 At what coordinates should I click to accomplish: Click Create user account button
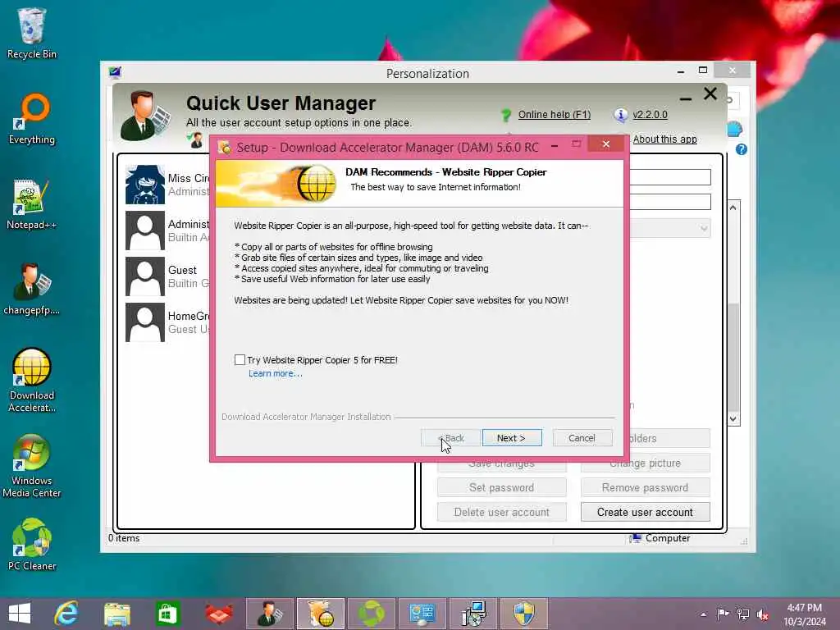645,512
